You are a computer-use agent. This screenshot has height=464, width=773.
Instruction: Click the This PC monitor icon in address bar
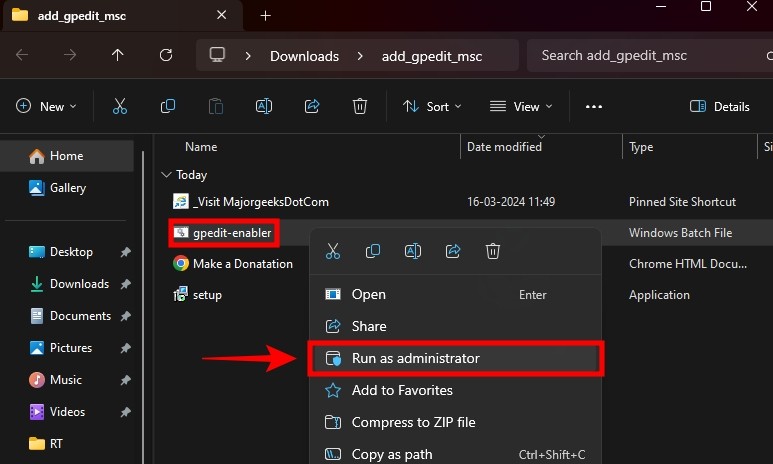pos(217,55)
